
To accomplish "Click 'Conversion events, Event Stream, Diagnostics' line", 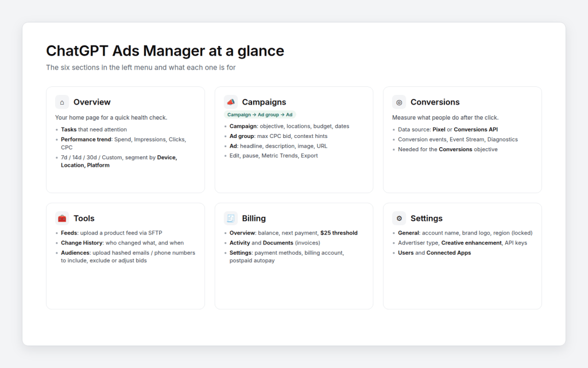I will pyautogui.click(x=458, y=139).
